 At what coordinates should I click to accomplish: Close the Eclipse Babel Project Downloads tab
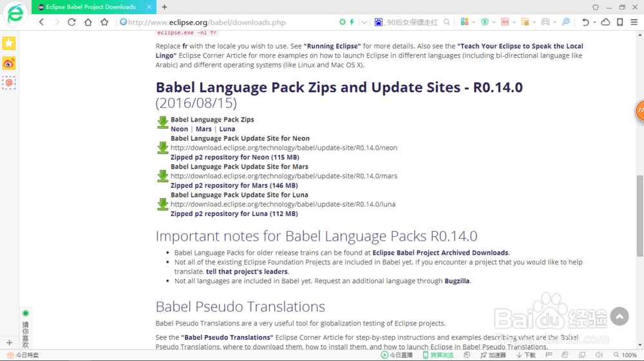pyautogui.click(x=149, y=7)
